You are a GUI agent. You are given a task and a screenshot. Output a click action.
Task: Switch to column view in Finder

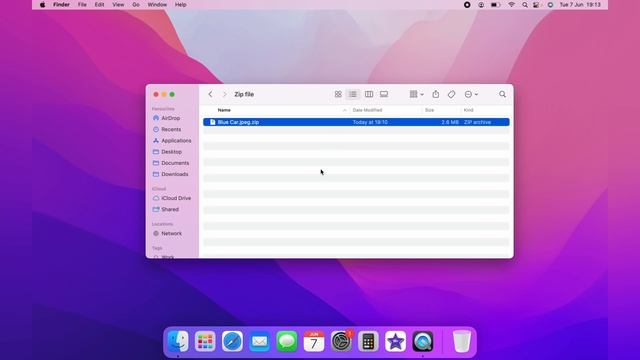(369, 94)
